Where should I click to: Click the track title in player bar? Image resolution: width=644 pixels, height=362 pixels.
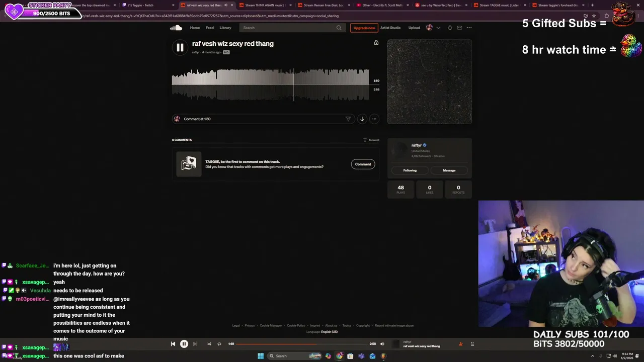422,346
